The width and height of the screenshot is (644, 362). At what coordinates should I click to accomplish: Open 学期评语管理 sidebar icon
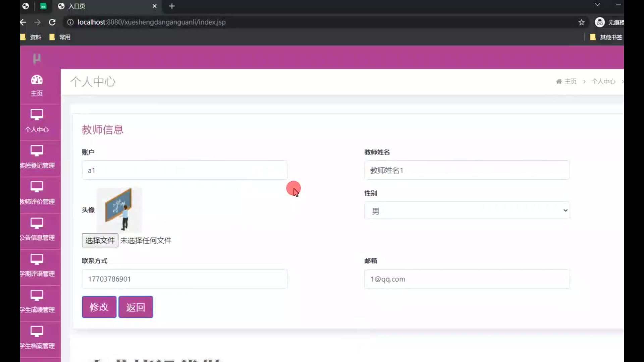point(37,259)
